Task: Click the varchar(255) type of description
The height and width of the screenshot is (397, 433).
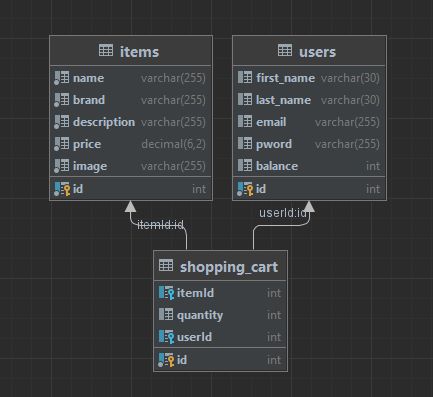Action: 173,122
